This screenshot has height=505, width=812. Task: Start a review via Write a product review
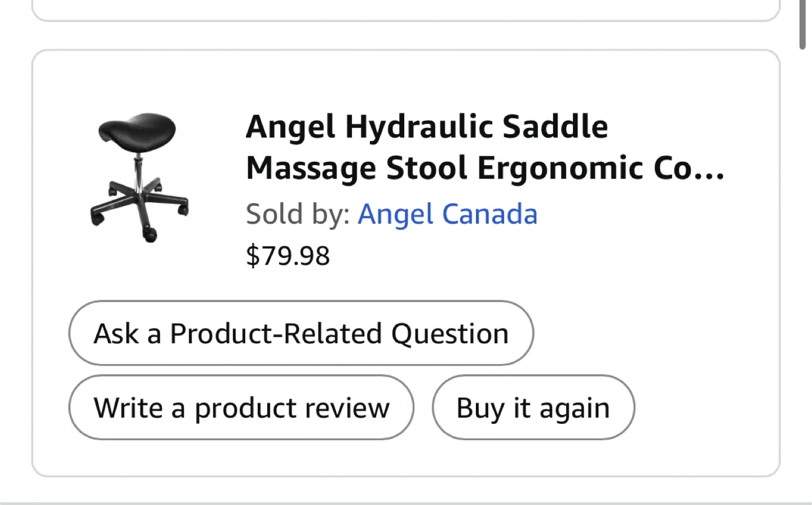tap(241, 407)
